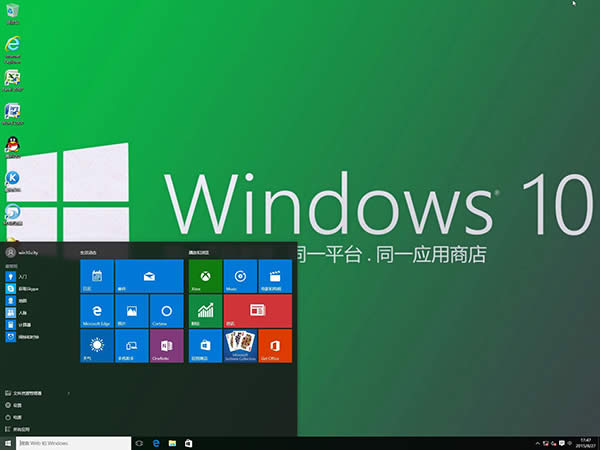600x450 pixels.
Task: Open Settings from Start menu list
Action: [18, 405]
